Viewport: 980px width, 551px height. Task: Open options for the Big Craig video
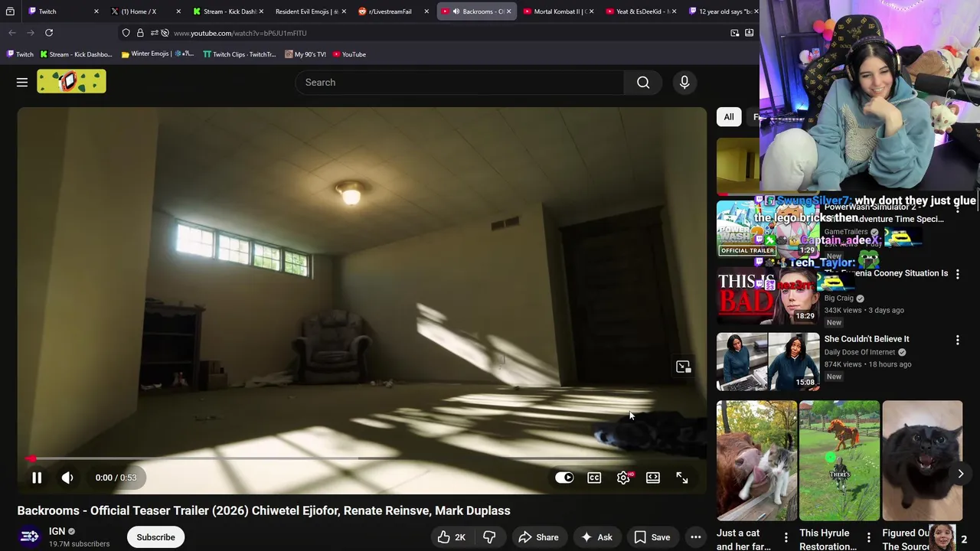957,274
